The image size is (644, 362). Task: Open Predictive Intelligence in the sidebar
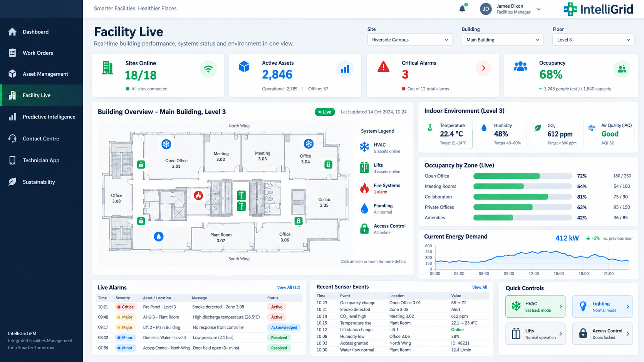(42, 117)
